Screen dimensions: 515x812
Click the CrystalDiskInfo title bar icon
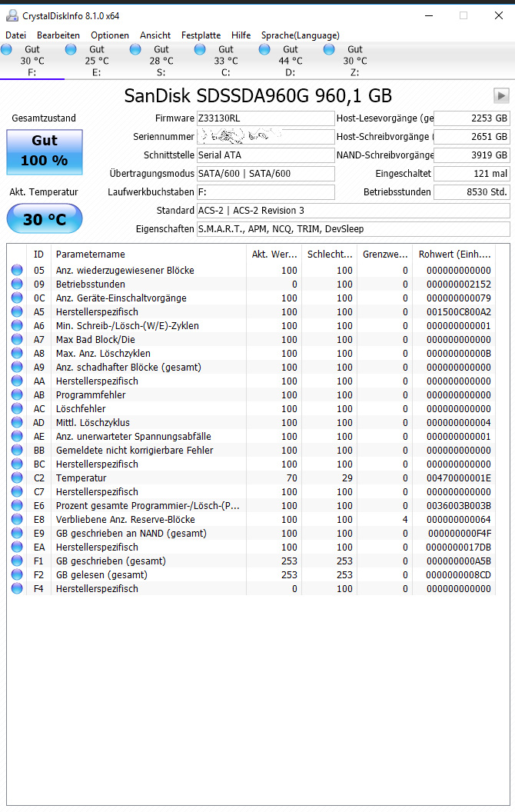pyautogui.click(x=12, y=15)
